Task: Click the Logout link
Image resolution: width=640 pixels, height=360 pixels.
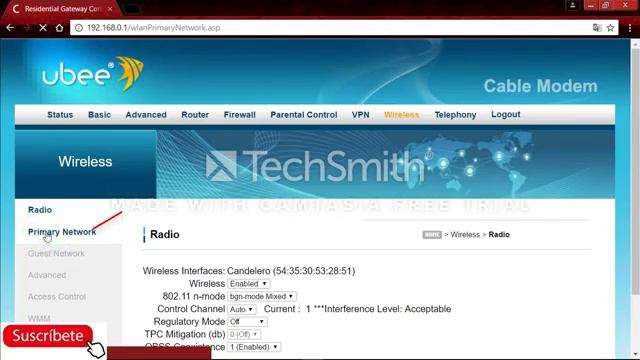Action: tap(505, 114)
